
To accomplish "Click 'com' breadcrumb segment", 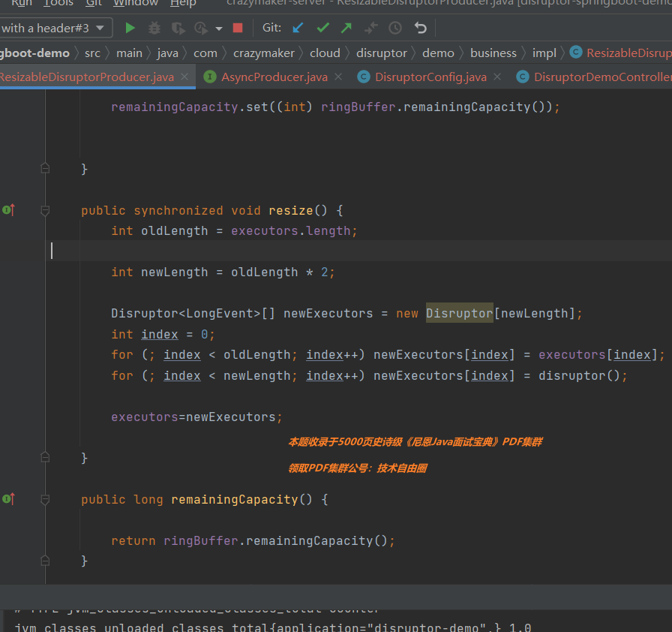I will [x=205, y=53].
